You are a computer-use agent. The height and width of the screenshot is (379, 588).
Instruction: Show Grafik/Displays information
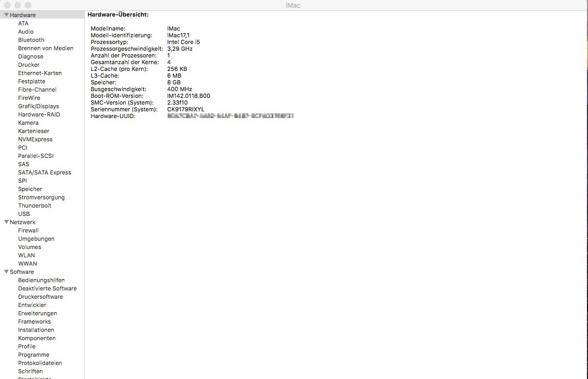pos(38,106)
